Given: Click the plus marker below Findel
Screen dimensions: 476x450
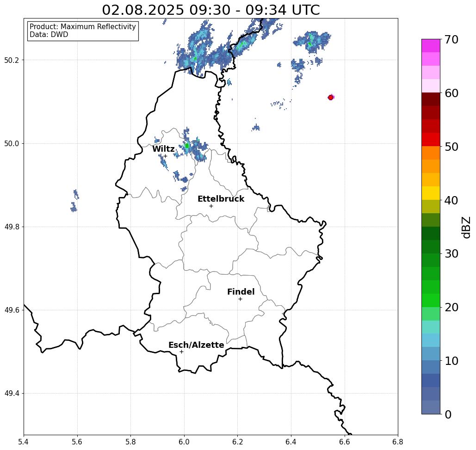Looking at the screenshot, I should pyautogui.click(x=240, y=299).
